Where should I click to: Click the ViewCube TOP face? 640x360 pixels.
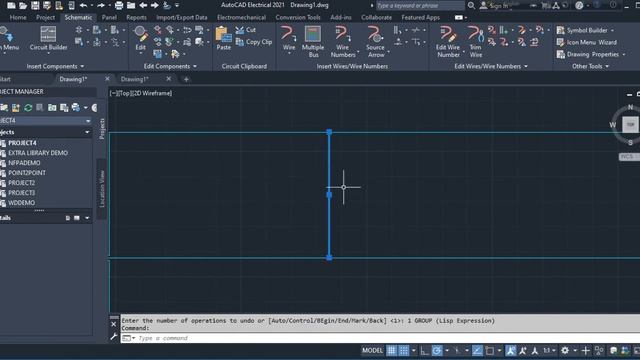[x=630, y=124]
